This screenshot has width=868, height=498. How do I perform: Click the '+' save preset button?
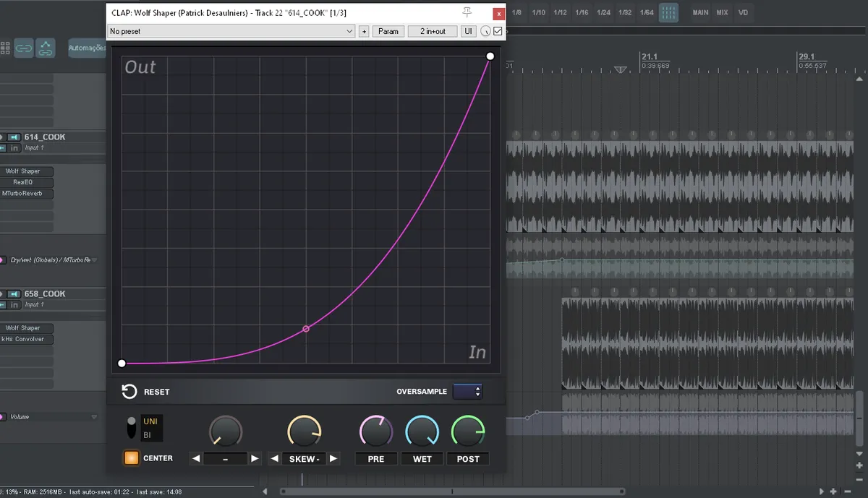364,31
